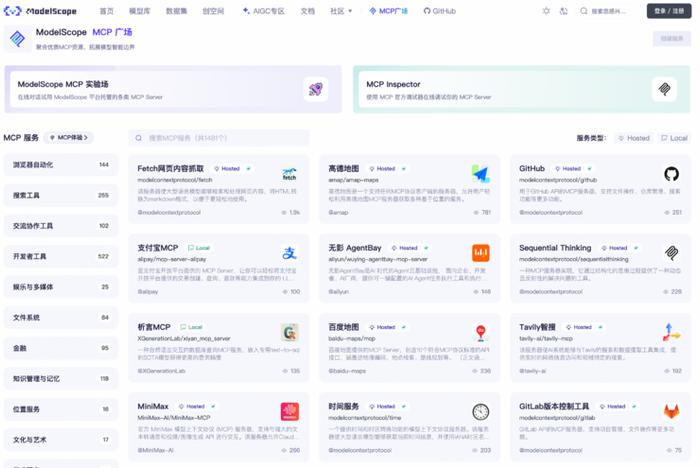Click the 登录 / 注册 button
Screen dimensions: 700x468
click(669, 11)
